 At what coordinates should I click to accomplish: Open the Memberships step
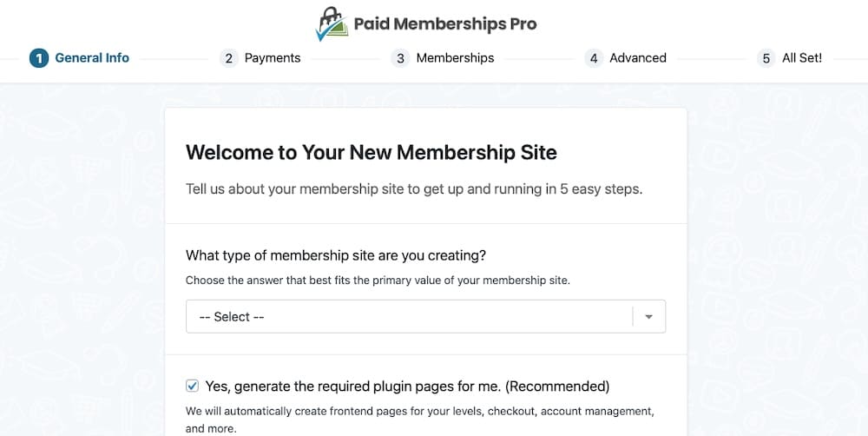click(x=454, y=58)
